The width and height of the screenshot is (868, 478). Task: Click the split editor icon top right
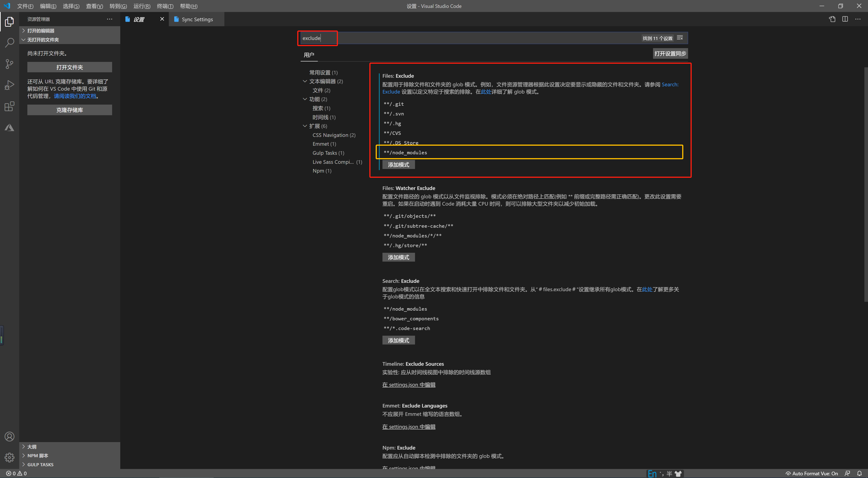(845, 19)
